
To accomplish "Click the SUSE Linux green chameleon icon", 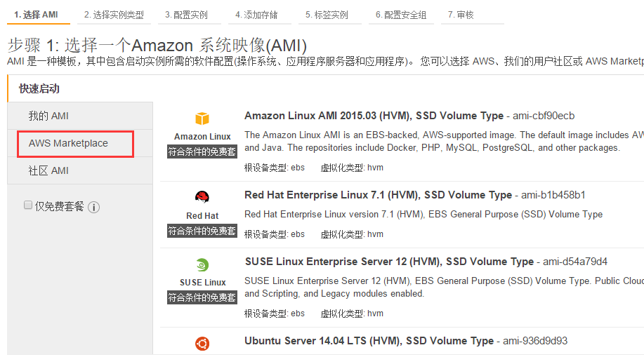I will tap(202, 264).
